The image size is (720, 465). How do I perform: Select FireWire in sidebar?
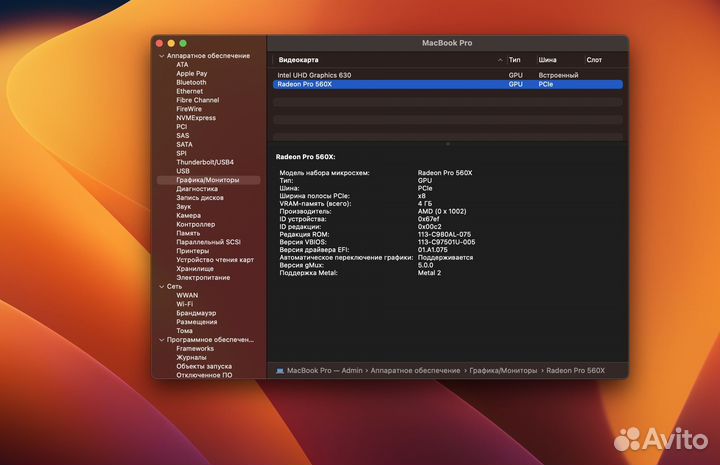tap(189, 109)
